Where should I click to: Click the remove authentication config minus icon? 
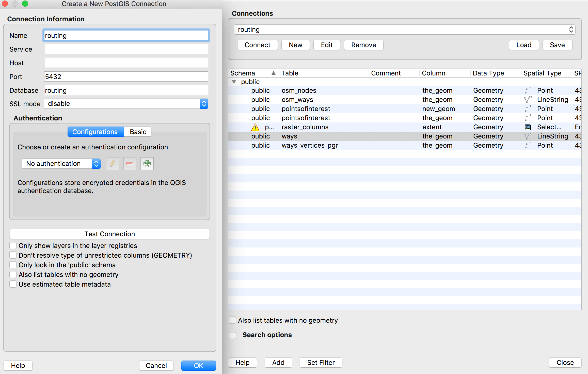pyautogui.click(x=130, y=164)
